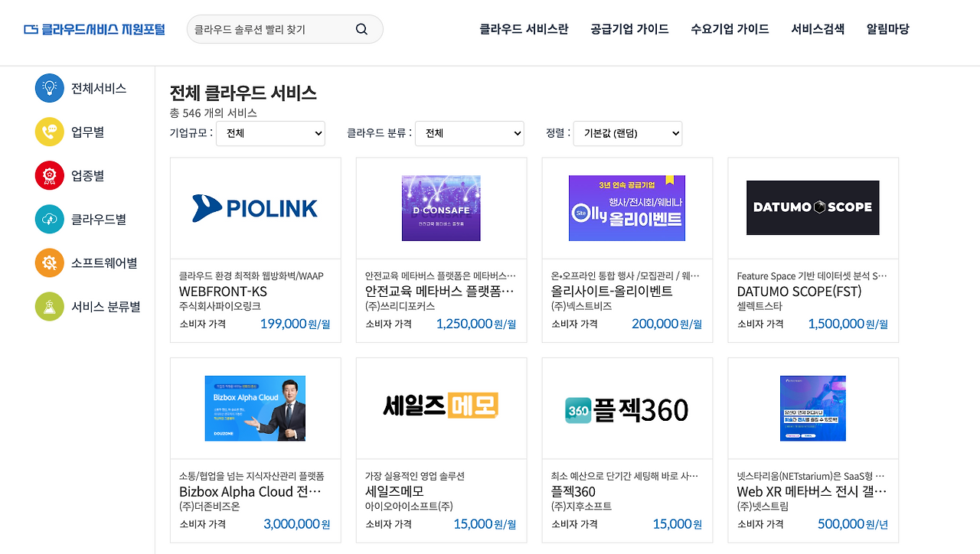Open the 소프트웨어별 settings icon
980x554 pixels.
click(x=49, y=262)
